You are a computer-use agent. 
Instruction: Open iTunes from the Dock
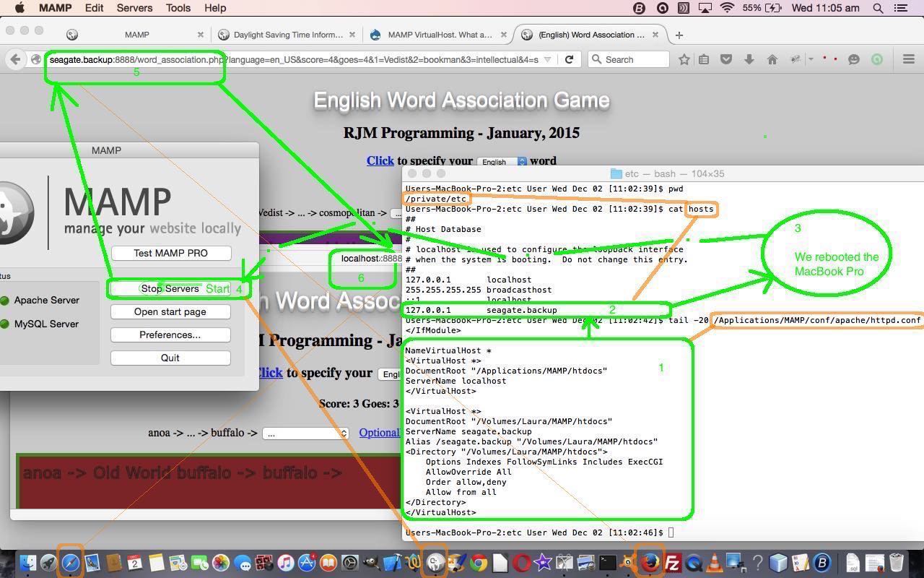tap(285, 563)
